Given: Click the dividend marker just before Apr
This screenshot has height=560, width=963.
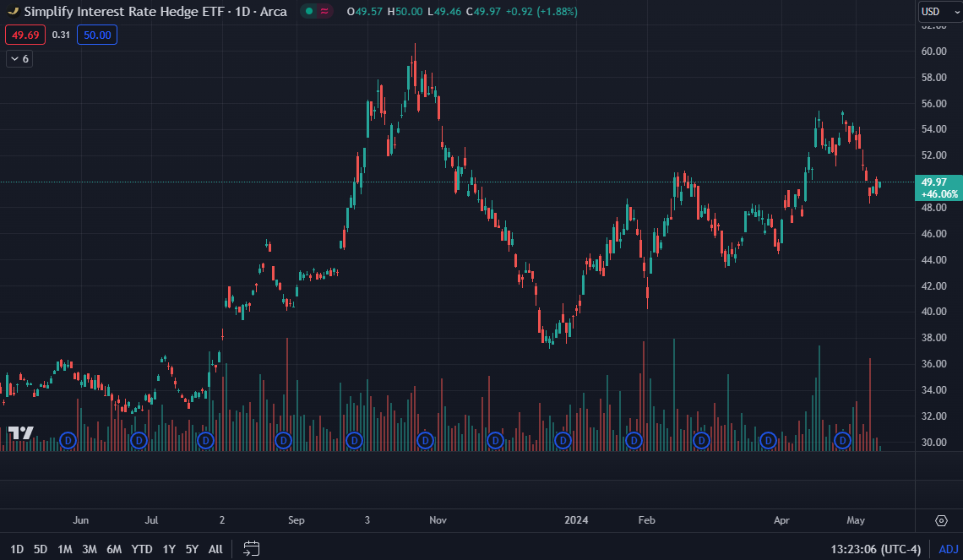Looking at the screenshot, I should pyautogui.click(x=768, y=440).
